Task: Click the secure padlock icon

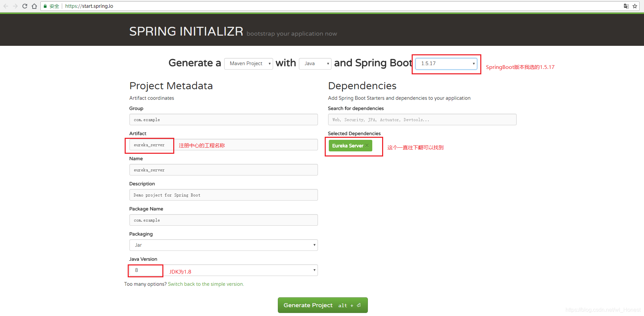Action: click(45, 6)
